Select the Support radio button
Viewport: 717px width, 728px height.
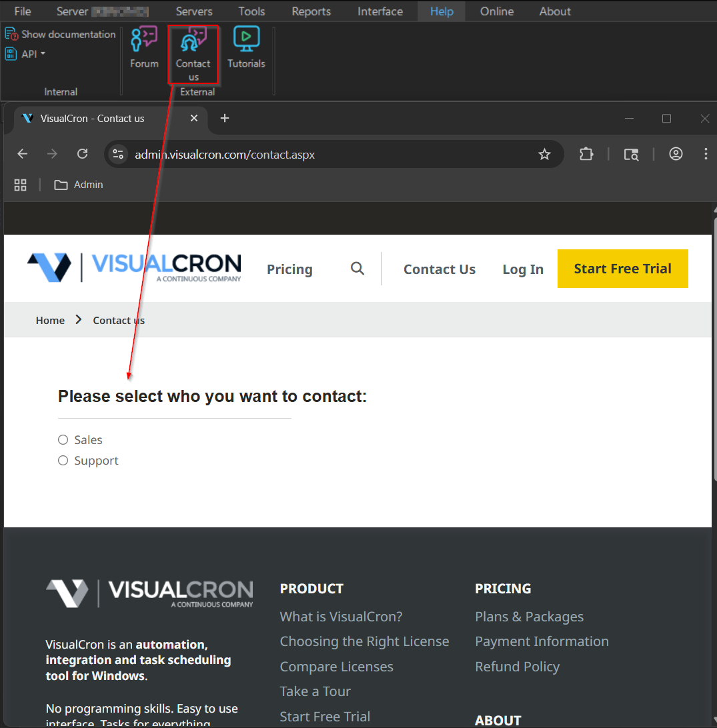63,461
